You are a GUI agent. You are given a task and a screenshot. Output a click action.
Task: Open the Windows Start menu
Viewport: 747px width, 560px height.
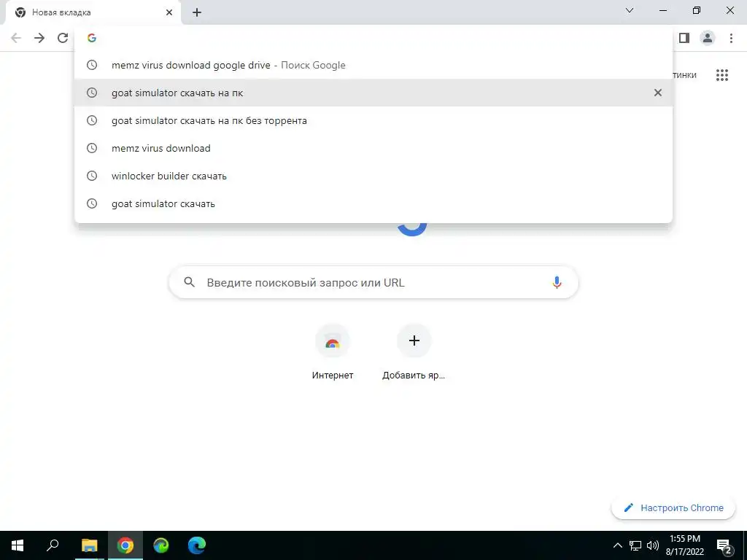[18, 545]
